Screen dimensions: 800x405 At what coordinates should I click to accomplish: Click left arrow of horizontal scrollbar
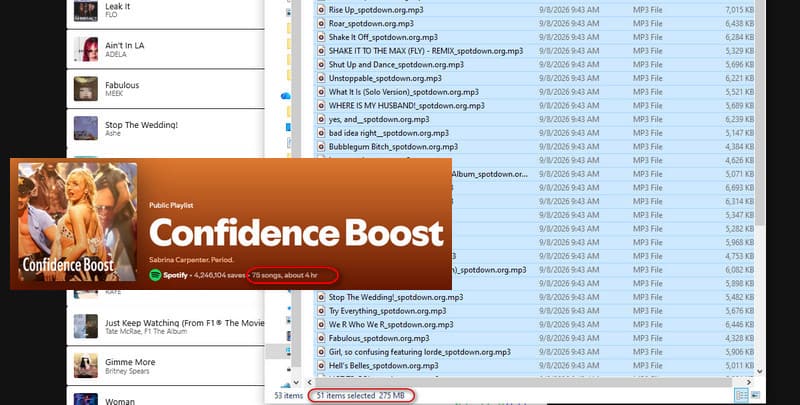309,382
